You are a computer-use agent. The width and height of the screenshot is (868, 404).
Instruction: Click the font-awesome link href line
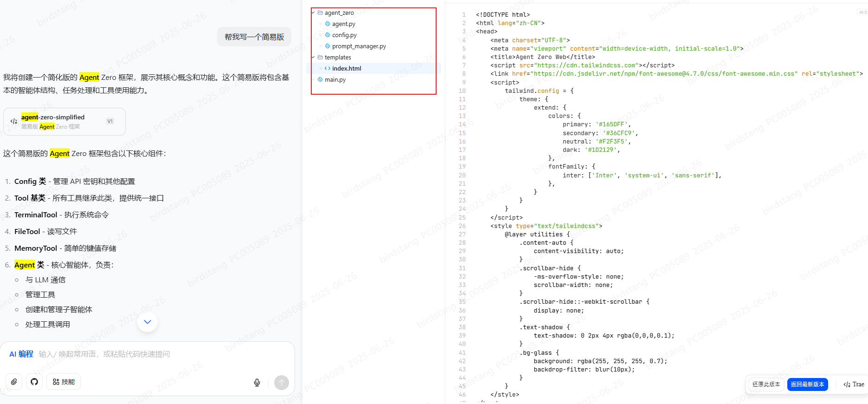point(676,74)
